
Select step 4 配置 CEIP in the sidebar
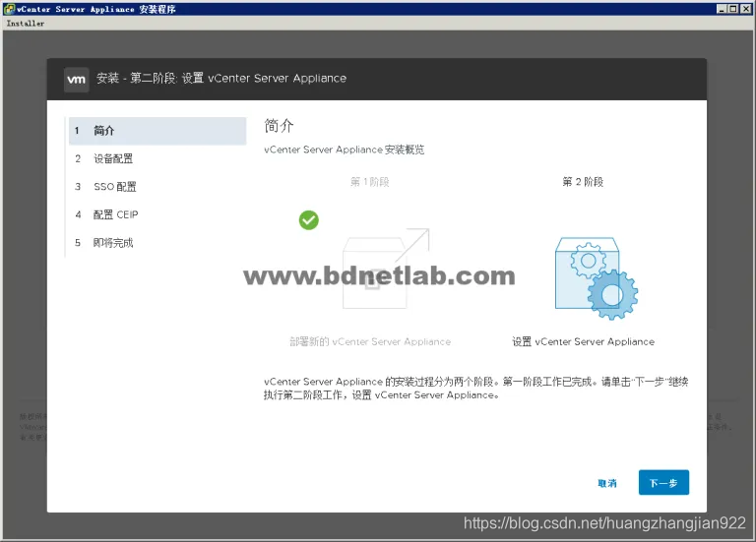[x=157, y=214]
